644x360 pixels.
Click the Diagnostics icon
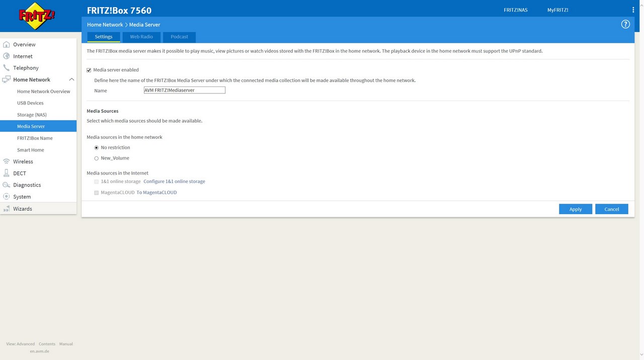coord(7,185)
